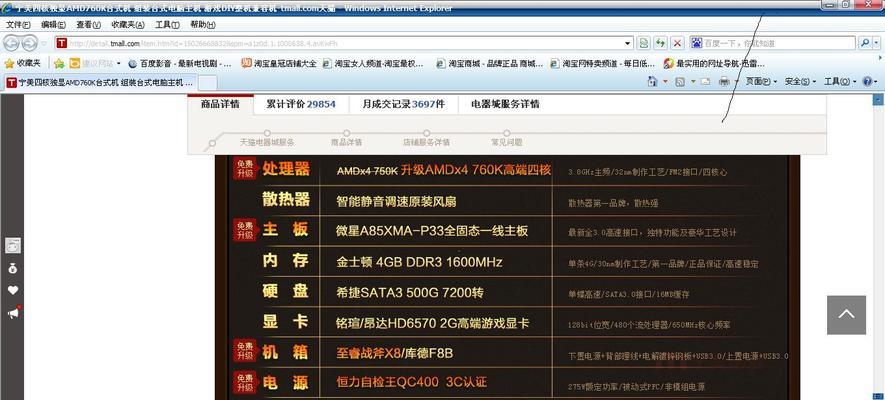The width and height of the screenshot is (885, 400).
Task: Click the RSS feeds icon
Action: pos(680,82)
